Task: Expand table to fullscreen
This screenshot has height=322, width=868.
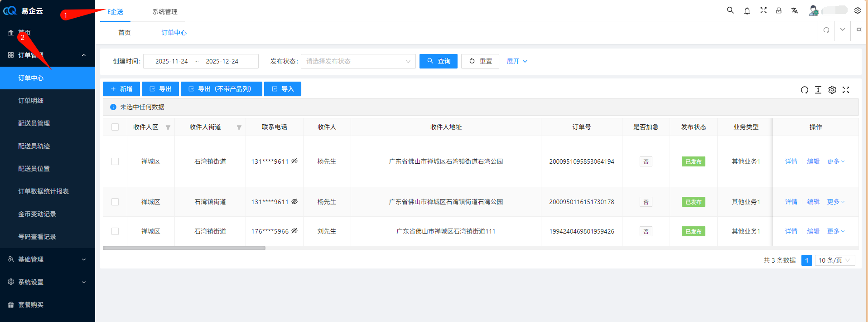Action: click(x=846, y=90)
